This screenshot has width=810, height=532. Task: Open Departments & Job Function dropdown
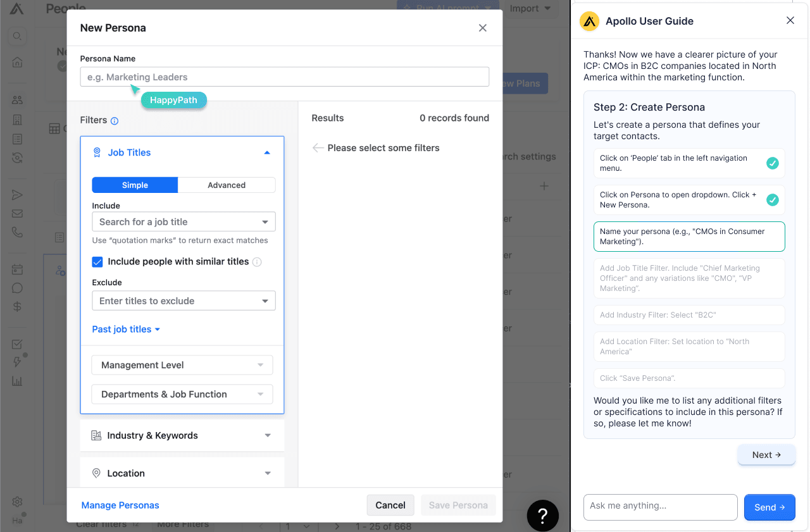click(x=182, y=394)
